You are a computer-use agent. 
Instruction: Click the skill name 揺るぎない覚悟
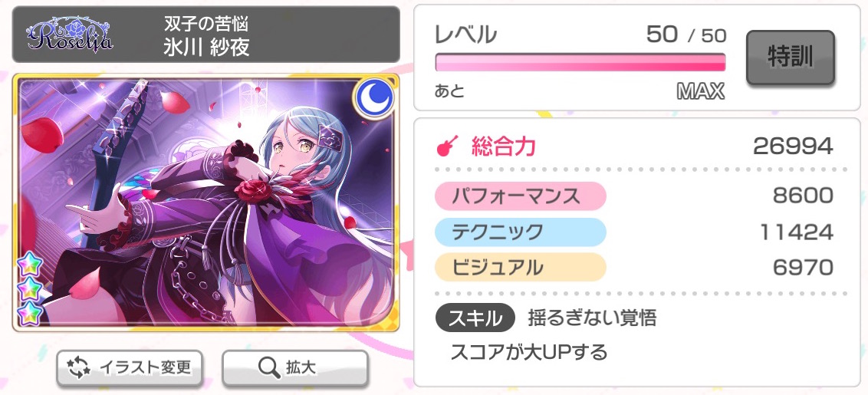click(592, 318)
